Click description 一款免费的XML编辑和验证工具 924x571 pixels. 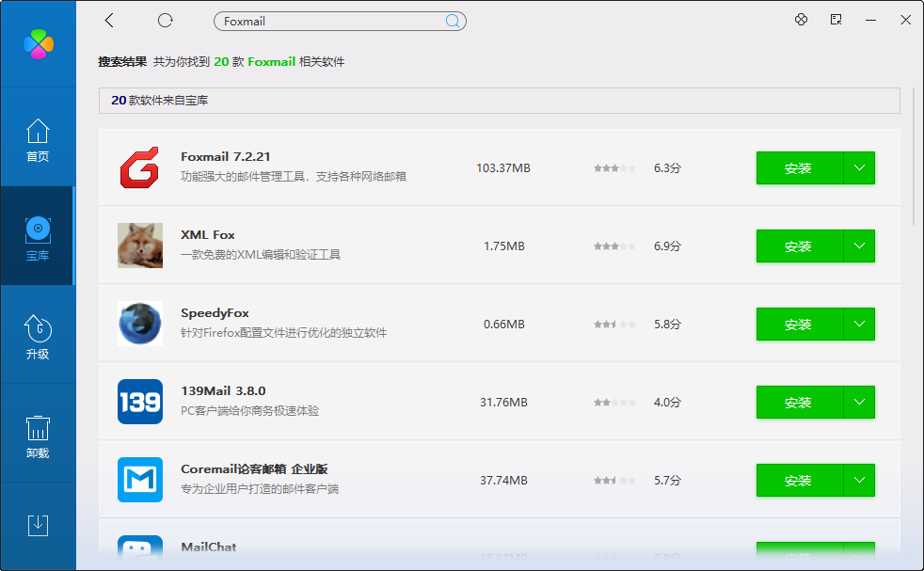(261, 255)
